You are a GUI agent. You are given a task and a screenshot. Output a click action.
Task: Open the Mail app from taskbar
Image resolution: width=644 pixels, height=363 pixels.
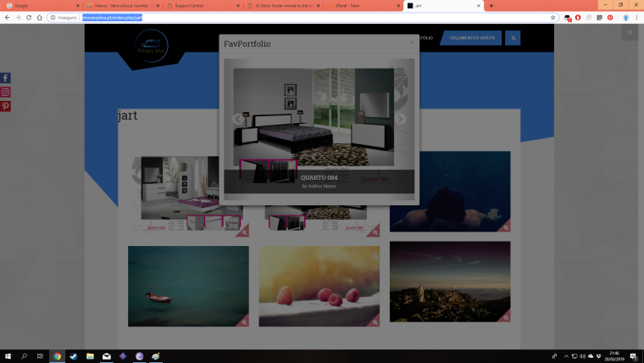[x=107, y=356]
